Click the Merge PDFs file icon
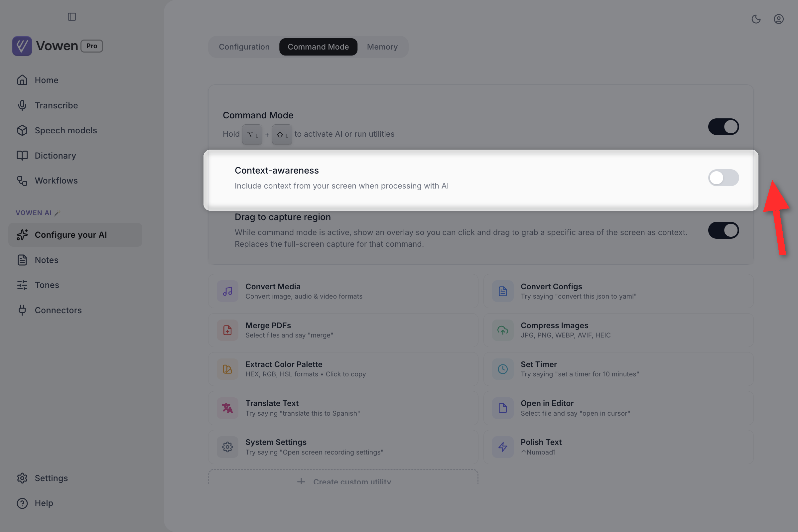798x532 pixels. pos(227,330)
